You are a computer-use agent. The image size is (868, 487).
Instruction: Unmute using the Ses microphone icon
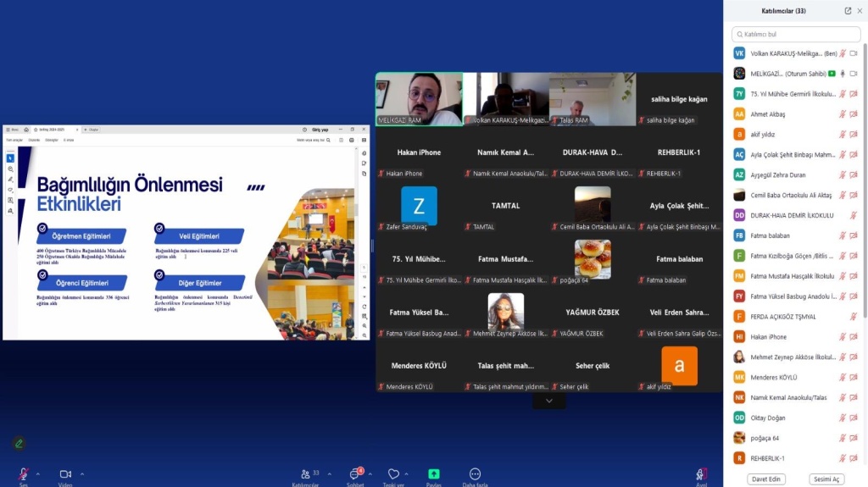pos(24,473)
